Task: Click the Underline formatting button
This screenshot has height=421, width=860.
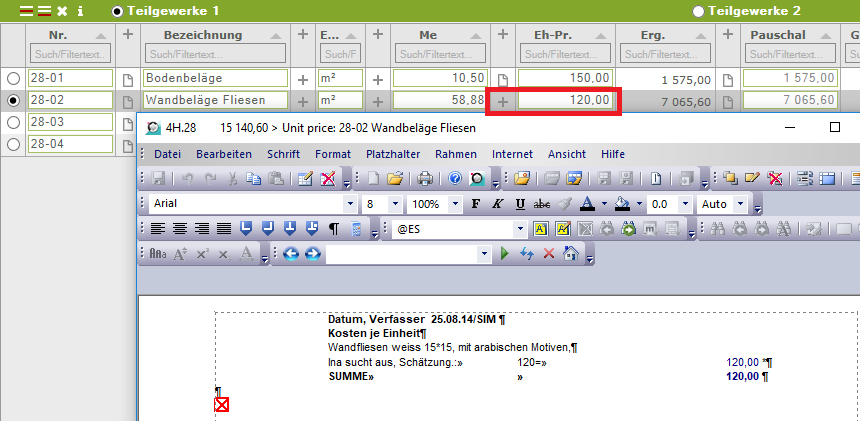Action: (x=520, y=204)
